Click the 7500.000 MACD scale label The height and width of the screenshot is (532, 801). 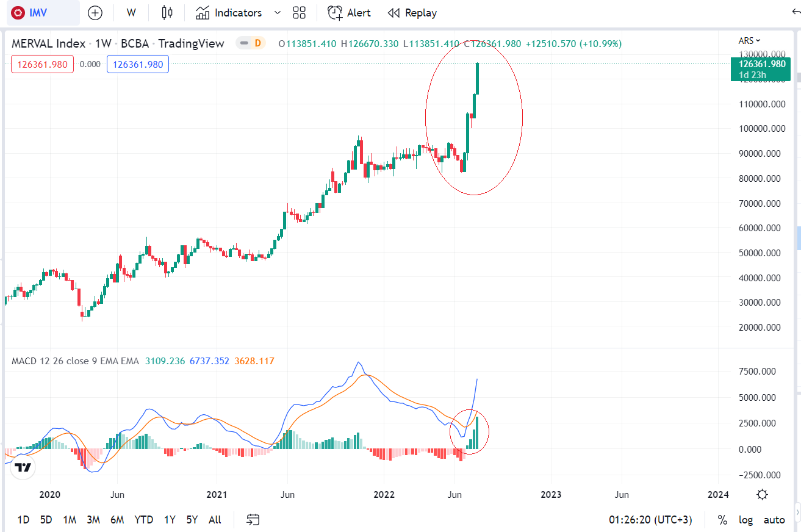pyautogui.click(x=757, y=372)
